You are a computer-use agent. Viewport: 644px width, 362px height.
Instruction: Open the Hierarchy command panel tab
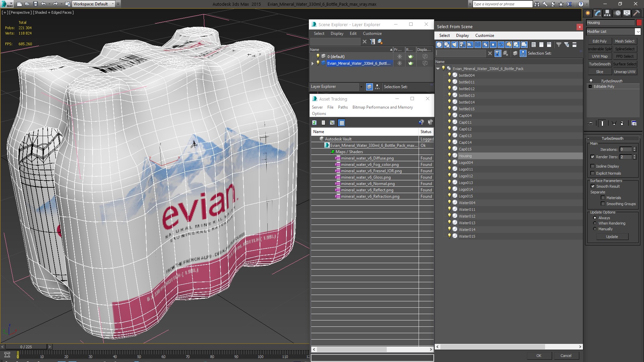(607, 13)
